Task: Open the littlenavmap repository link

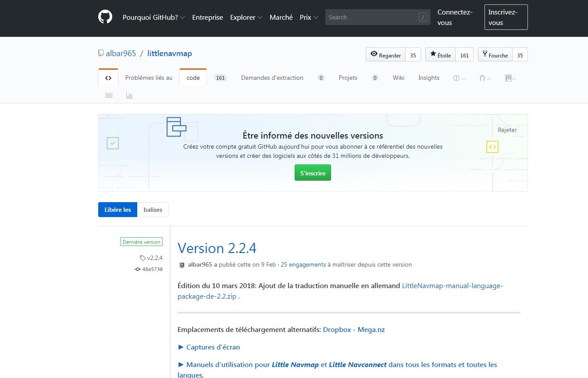Action: (170, 53)
